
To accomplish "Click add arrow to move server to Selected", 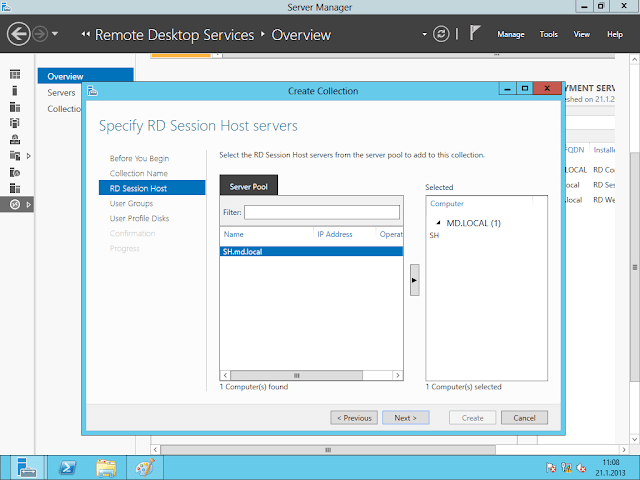I will (415, 281).
